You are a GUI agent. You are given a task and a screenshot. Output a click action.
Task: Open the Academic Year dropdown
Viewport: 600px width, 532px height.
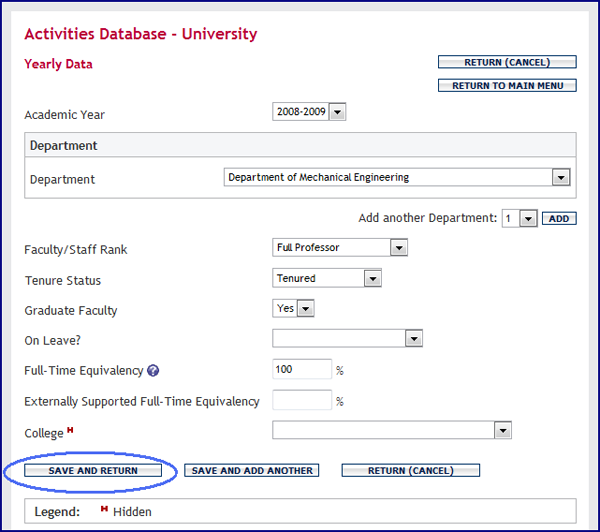pyautogui.click(x=309, y=112)
